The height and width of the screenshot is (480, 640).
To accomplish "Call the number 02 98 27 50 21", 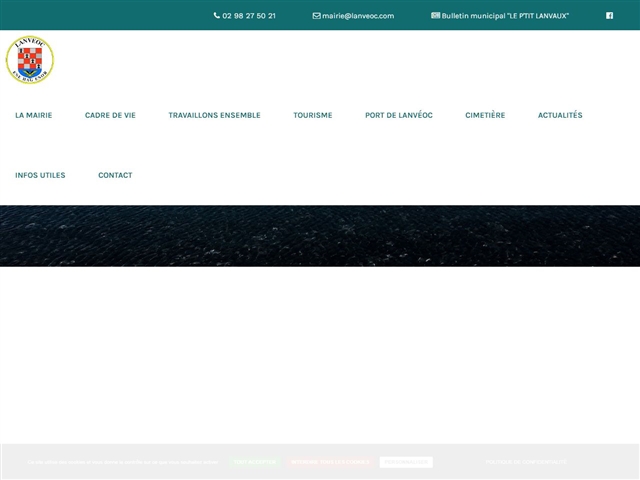I will click(x=249, y=16).
